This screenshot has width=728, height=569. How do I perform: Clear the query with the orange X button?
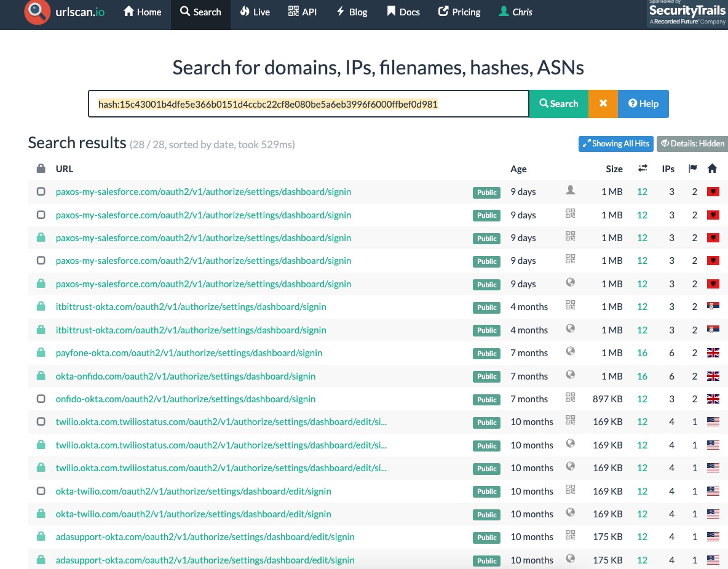click(x=603, y=103)
